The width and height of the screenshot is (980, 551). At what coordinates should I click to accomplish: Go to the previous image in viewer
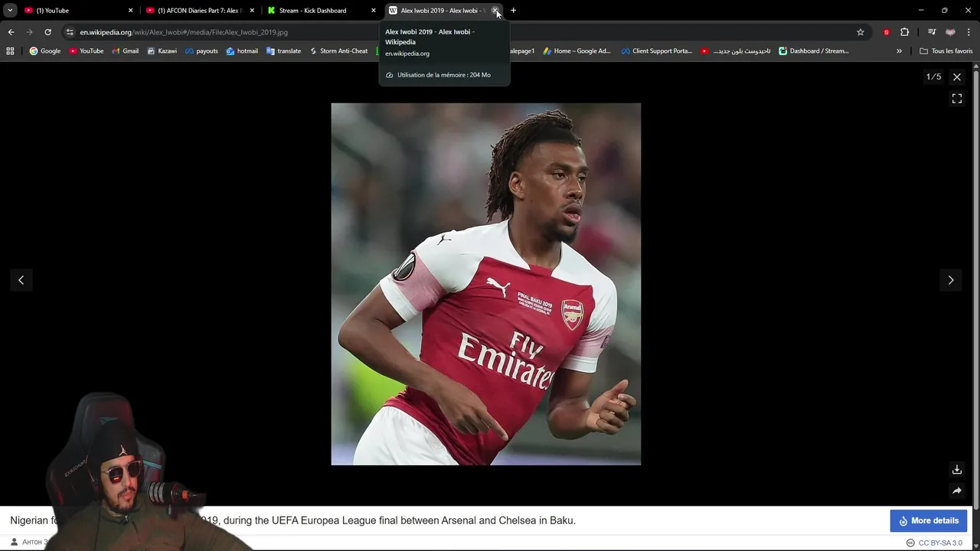(21, 280)
